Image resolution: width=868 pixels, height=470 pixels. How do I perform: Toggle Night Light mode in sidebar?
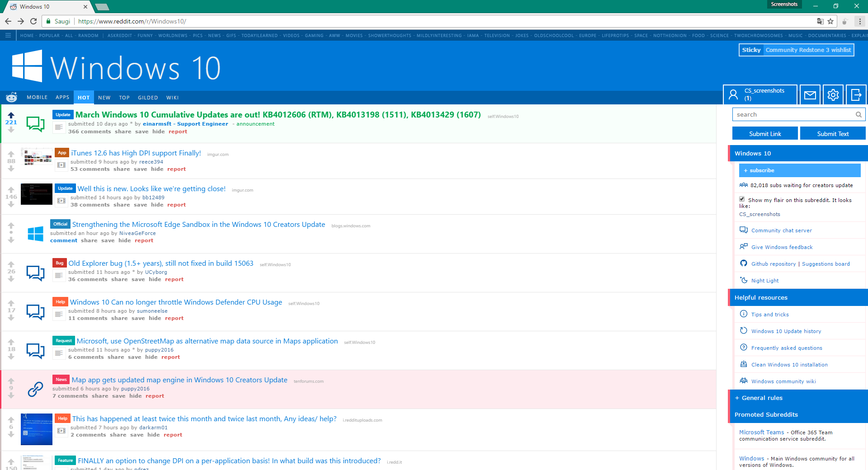coord(764,281)
